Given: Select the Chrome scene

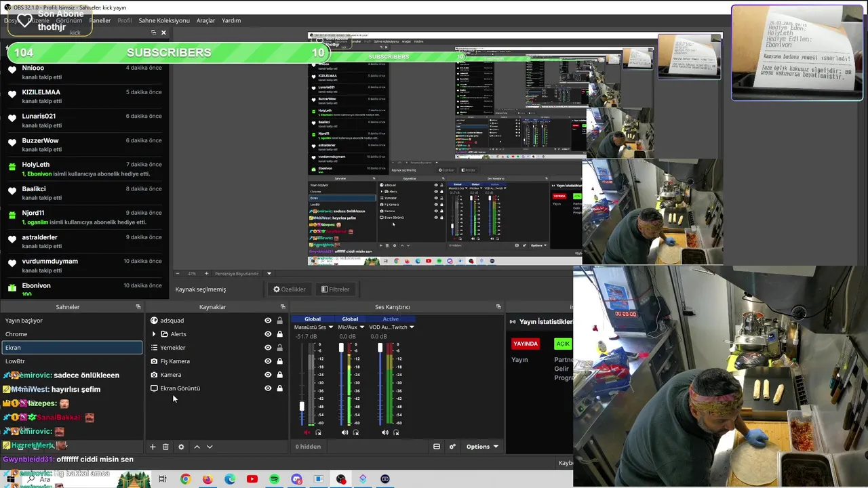Looking at the screenshot, I should pyautogui.click(x=71, y=334).
